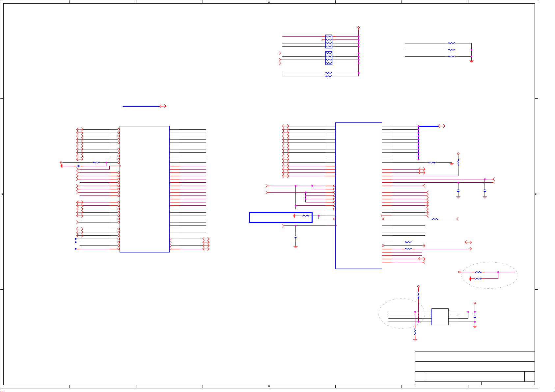Viewport: 555px width, 392px height.
Task: Select the resistor left of the left IC
Action: (x=96, y=163)
